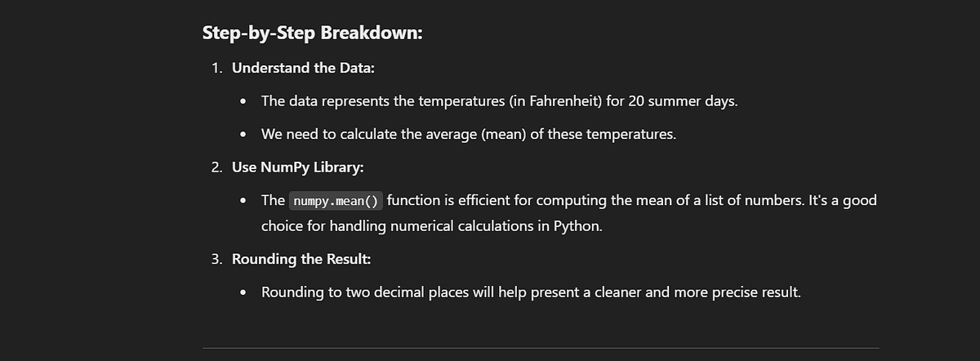Click the bullet before 'The data represents'
980x361 pixels.
(244, 102)
